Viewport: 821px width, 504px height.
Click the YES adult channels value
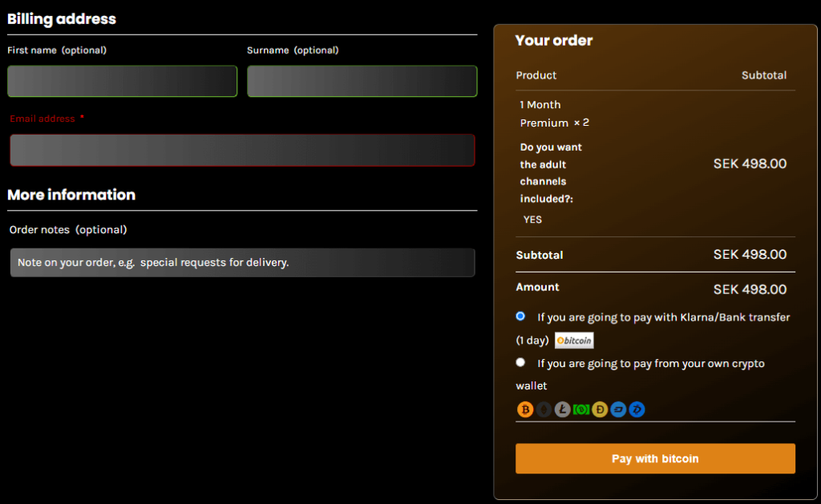[532, 219]
